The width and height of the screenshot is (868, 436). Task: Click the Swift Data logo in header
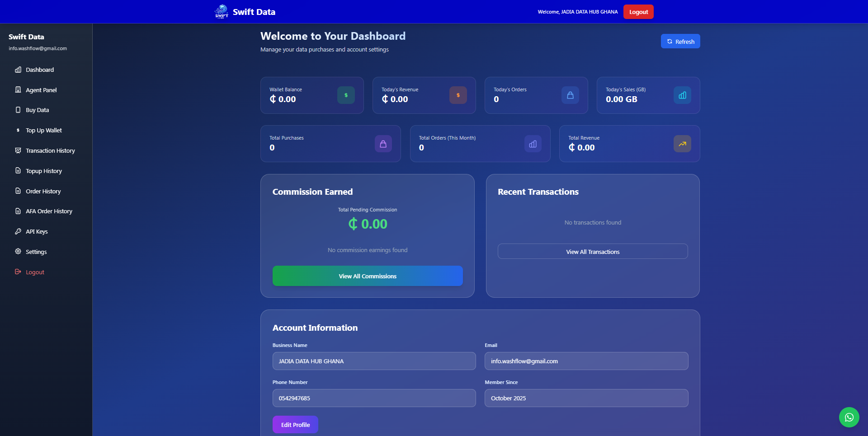click(222, 12)
